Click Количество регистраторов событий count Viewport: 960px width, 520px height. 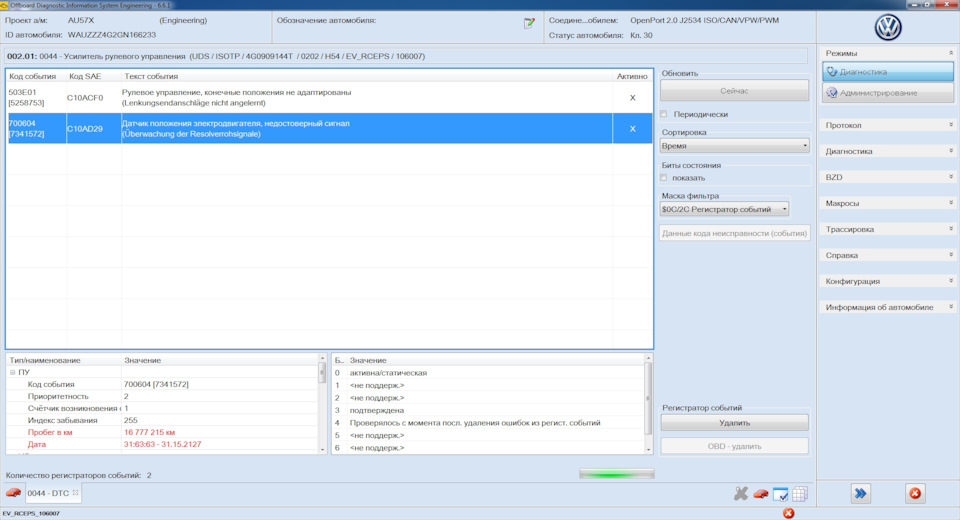[78, 475]
